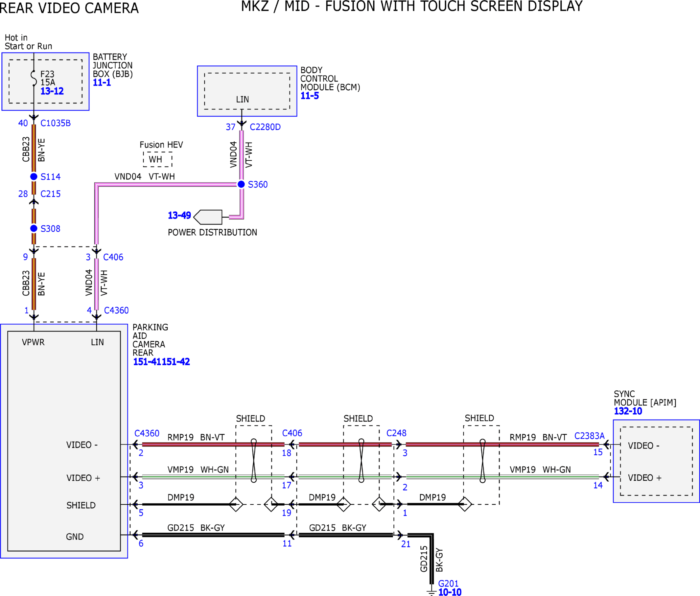Follow the 10-10 ground reference link

(x=450, y=592)
